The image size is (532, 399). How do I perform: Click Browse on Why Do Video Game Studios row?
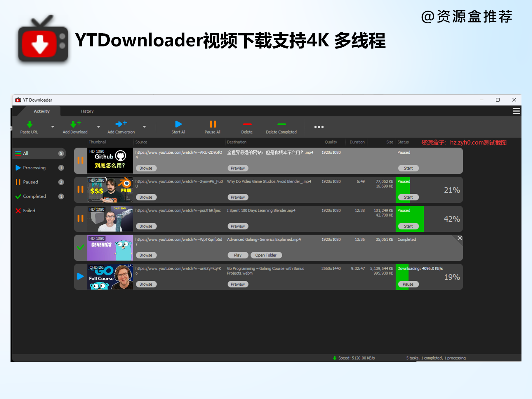[x=146, y=197]
